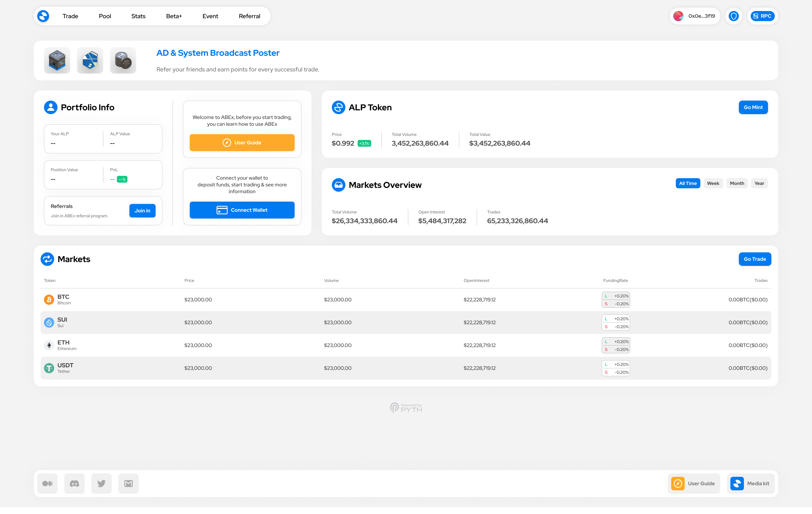Open the Beta+ section

(174, 16)
